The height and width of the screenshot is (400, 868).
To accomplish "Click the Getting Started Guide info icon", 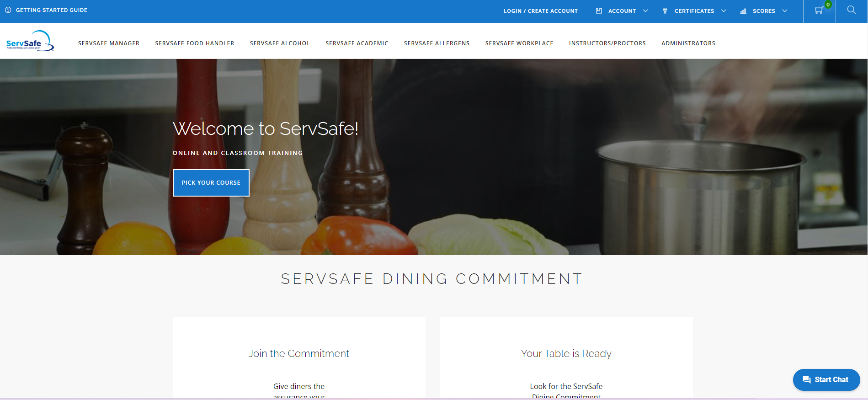I will coord(8,10).
